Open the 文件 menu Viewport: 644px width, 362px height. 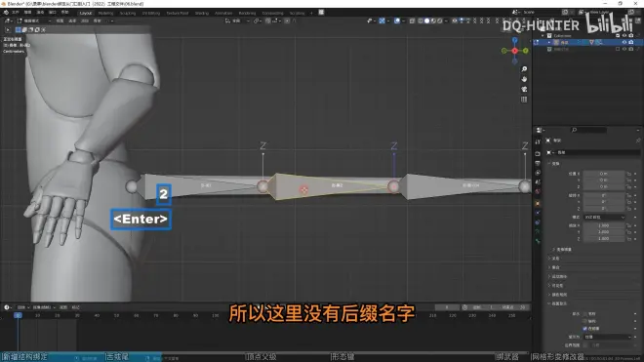point(16,13)
